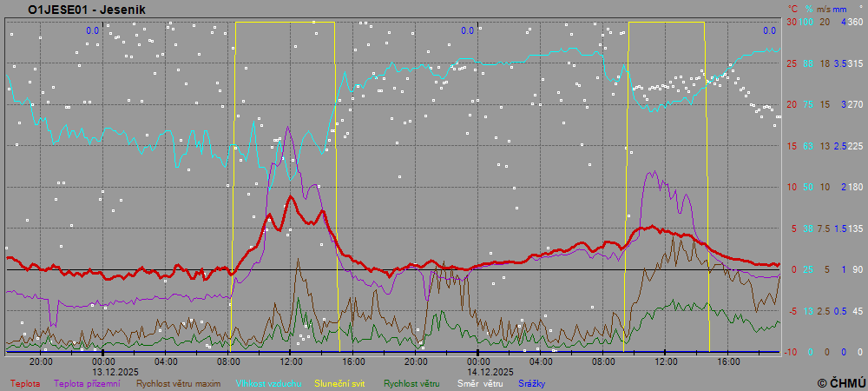Viewport: 868px width, 391px height.
Task: Click the red 30 temperature axis value
Action: [x=792, y=22]
